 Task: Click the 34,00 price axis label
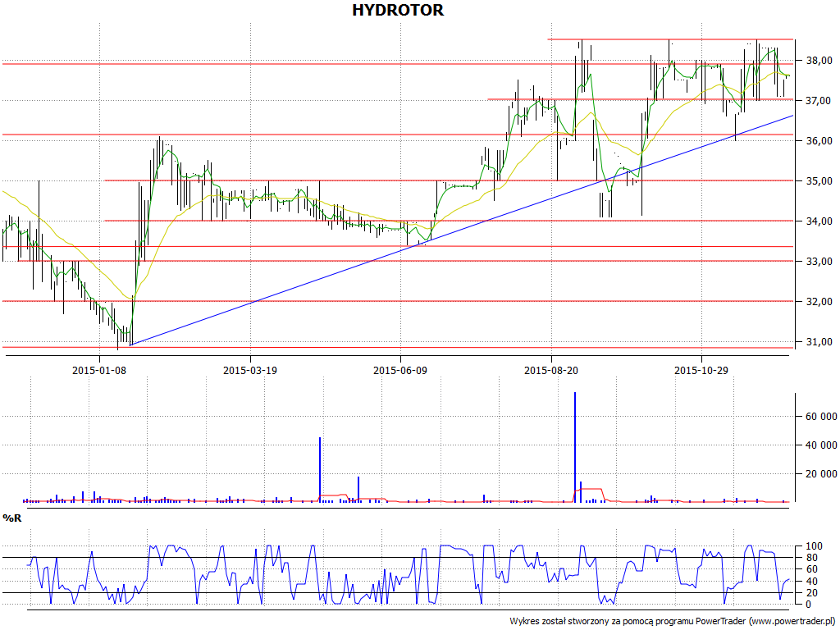[x=819, y=221]
